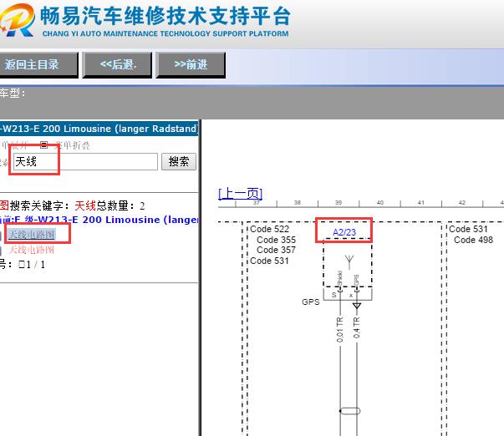The width and height of the screenshot is (504, 436).
Task: Click the page number 1 / 1 text
Action: [x=32, y=265]
